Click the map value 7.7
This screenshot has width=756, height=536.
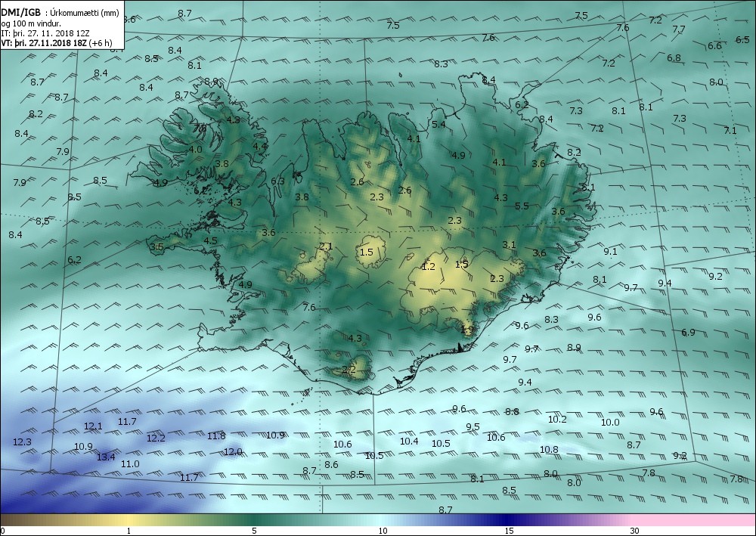[x=678, y=29]
